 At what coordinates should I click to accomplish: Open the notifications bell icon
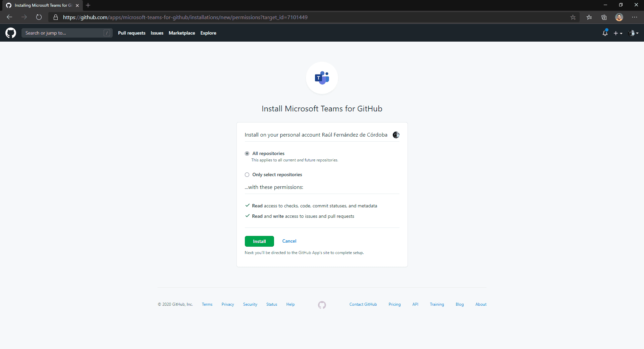[x=605, y=33]
